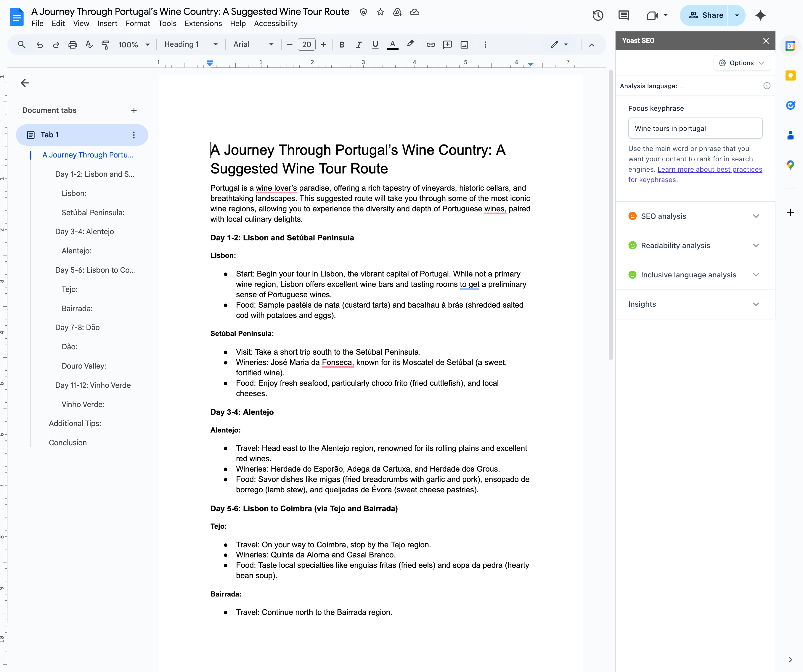Open the Format menu

click(138, 23)
